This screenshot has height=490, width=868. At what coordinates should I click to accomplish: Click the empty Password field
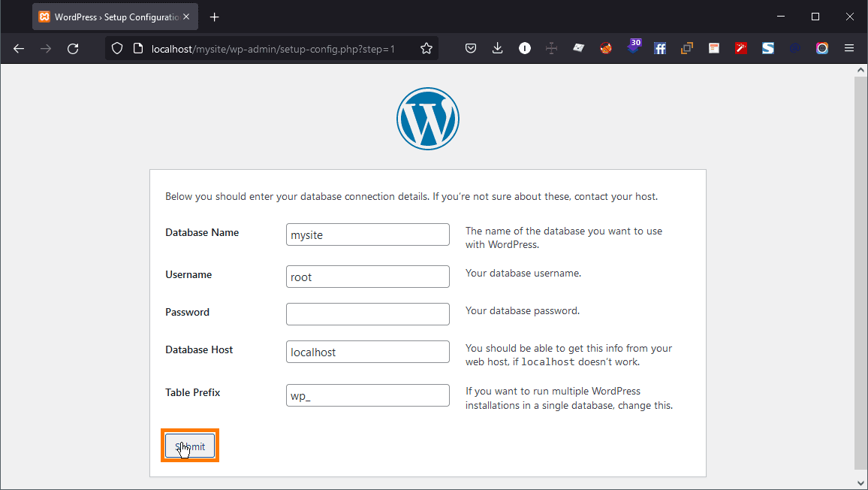368,314
